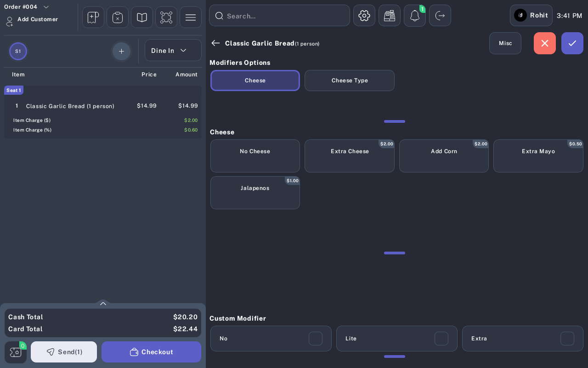Switch to Cheese Type modifier tab
This screenshot has height=368, width=588.
350,80
